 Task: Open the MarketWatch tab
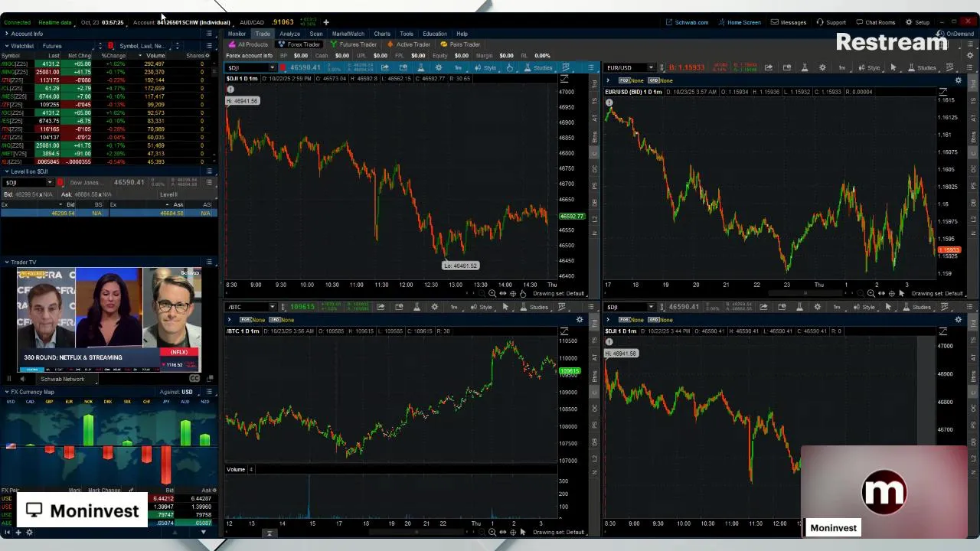pyautogui.click(x=348, y=34)
